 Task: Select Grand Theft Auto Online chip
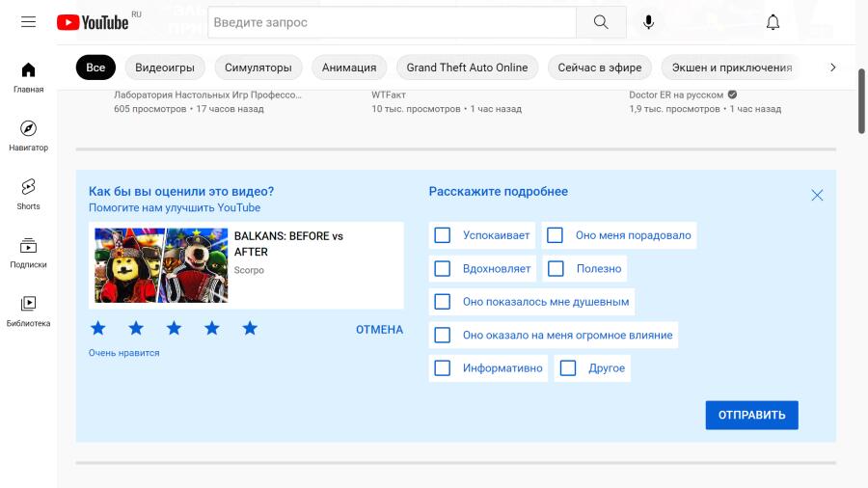(467, 68)
